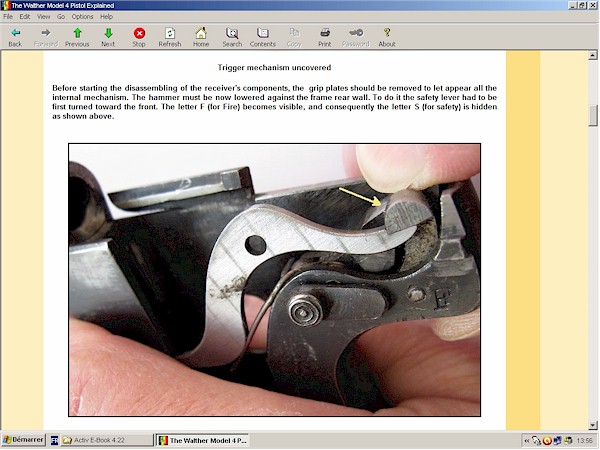Click the network monitors tray icon
This screenshot has height=450, width=600.
point(557,441)
